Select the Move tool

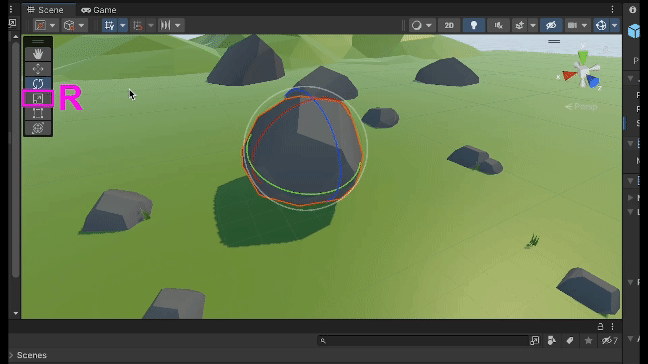tap(38, 69)
